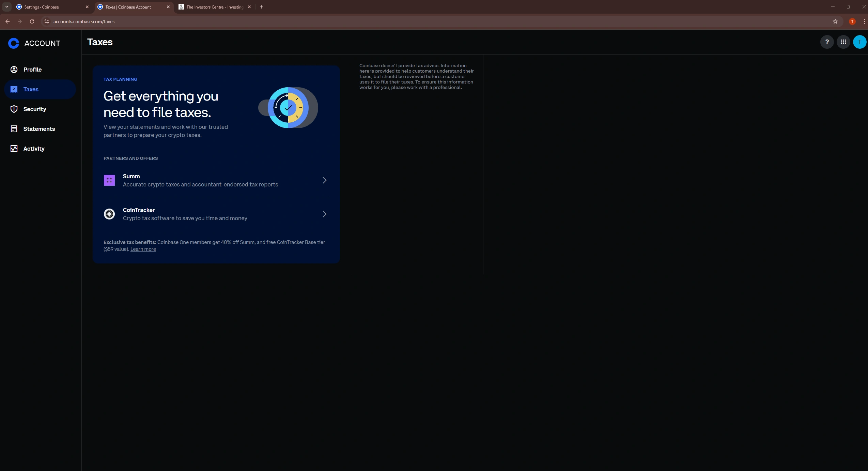Open the Summ partner title
Screen dimensions: 868x471
pos(131,176)
